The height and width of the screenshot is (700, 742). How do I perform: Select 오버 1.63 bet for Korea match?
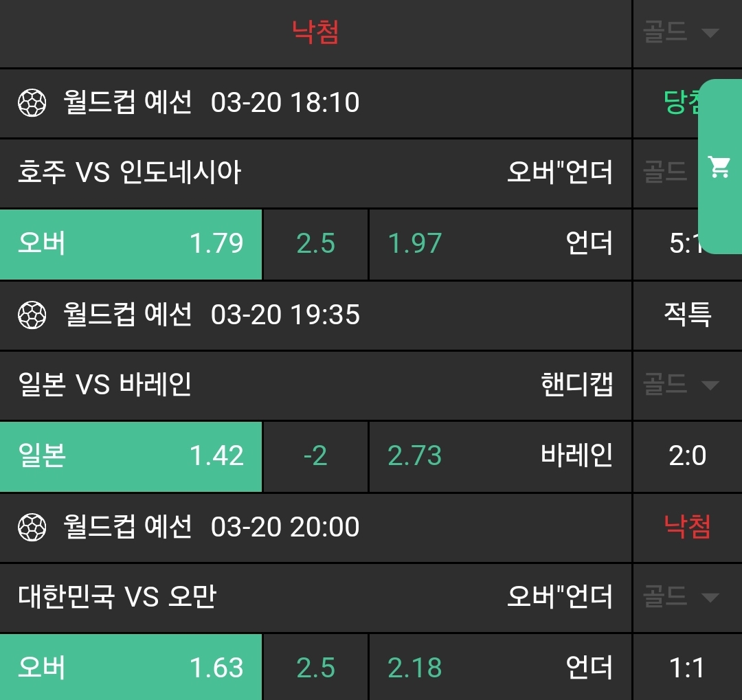131,668
